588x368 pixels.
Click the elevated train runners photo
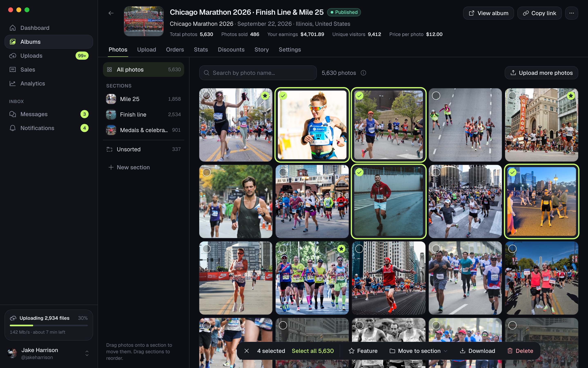pos(312,201)
